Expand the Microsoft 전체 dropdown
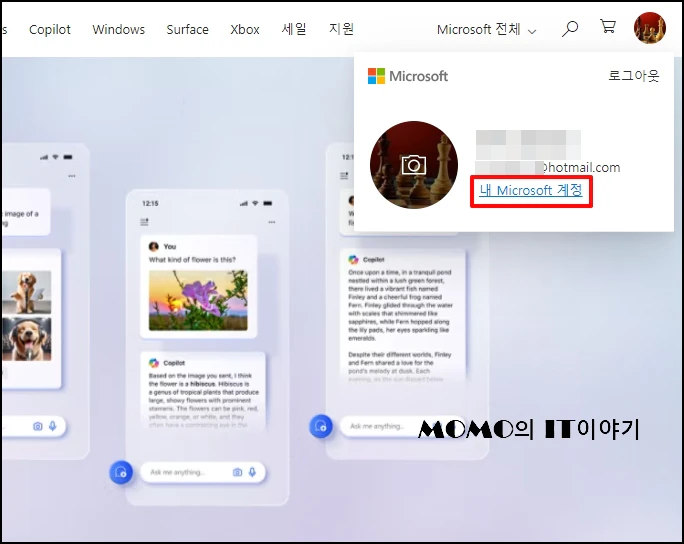 [x=486, y=30]
